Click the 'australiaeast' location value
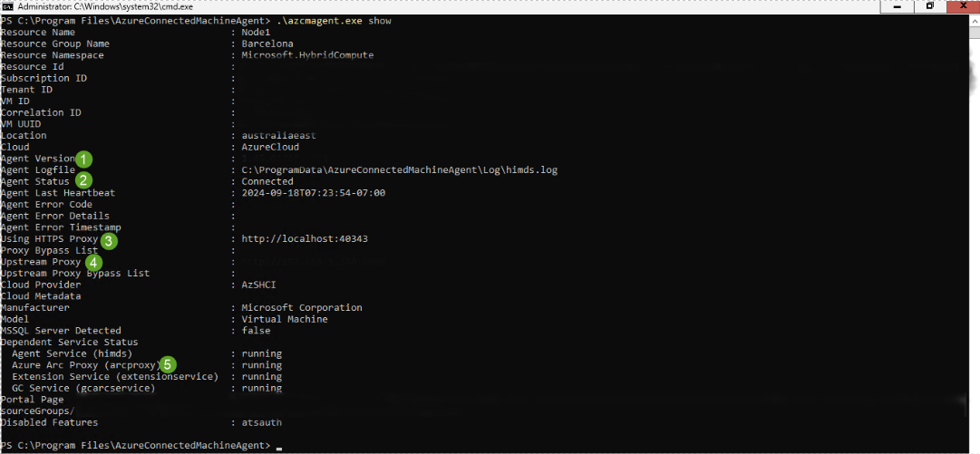 click(279, 136)
